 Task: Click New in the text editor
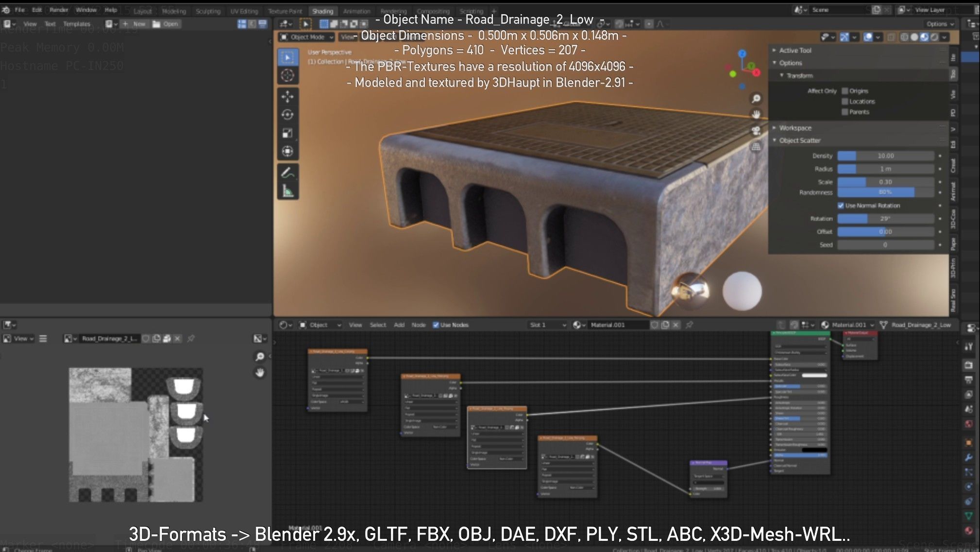click(x=135, y=24)
